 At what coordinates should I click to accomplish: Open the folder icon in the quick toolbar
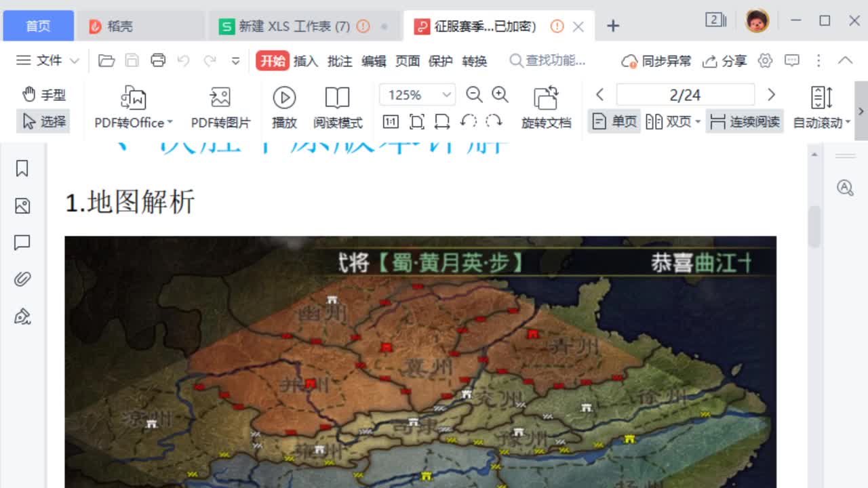pyautogui.click(x=106, y=61)
